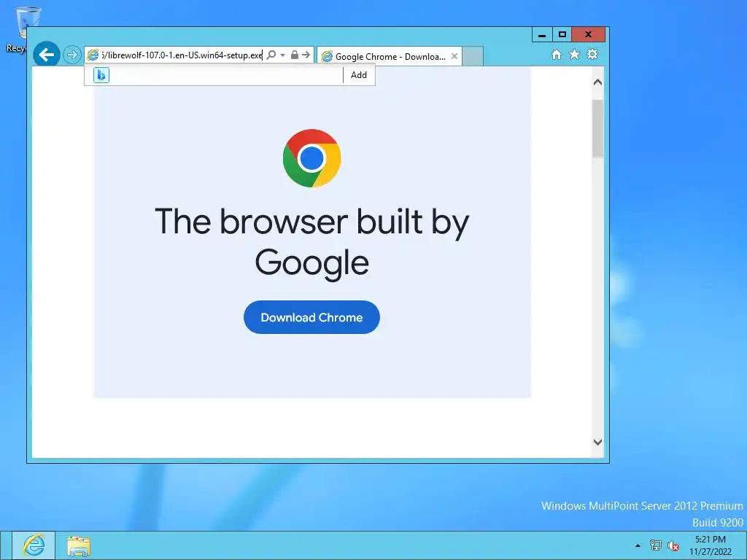This screenshot has height=560, width=747.
Task: Go back with the browser Back arrow
Action: [46, 55]
